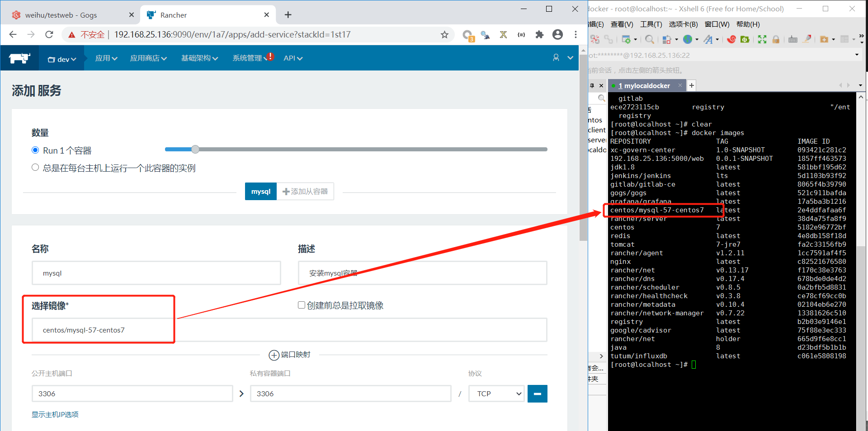
Task: Bookmark this page with the star icon
Action: [x=445, y=35]
